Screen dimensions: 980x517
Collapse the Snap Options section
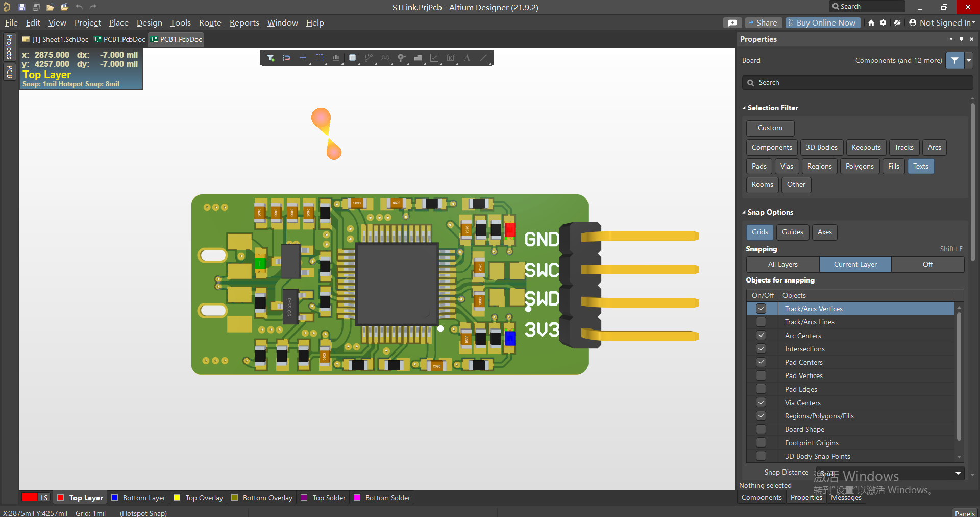(744, 213)
